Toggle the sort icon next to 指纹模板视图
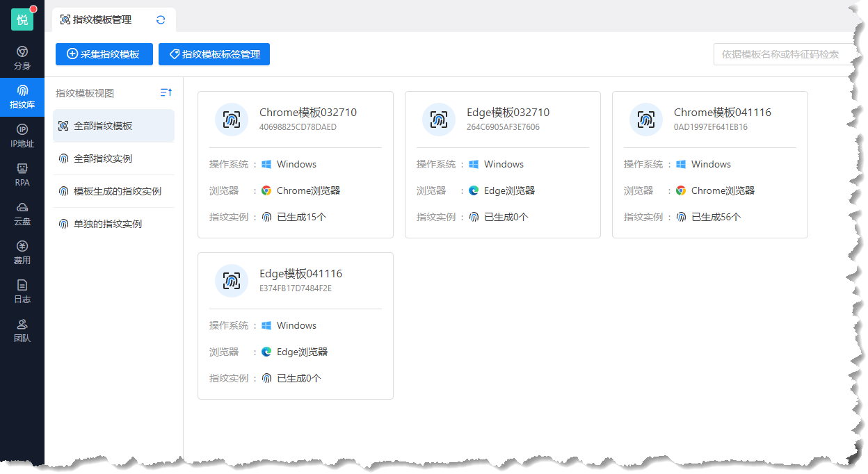The height and width of the screenshot is (474, 868). [x=166, y=92]
